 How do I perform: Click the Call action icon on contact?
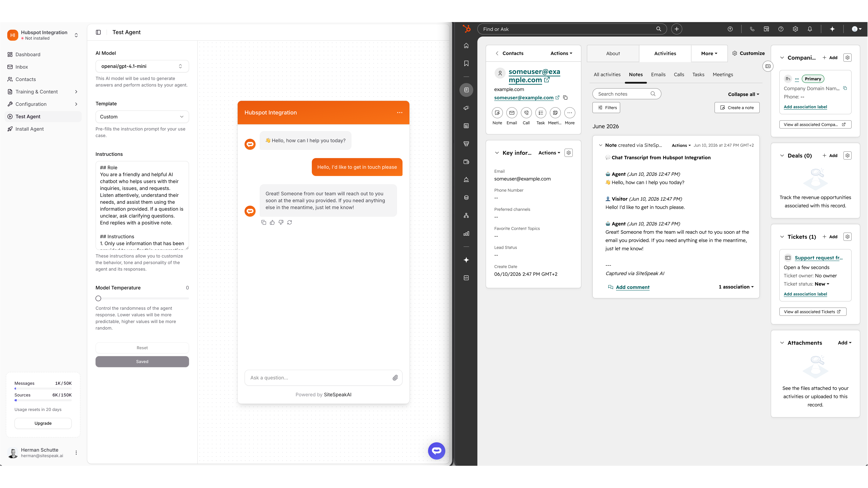(x=526, y=113)
